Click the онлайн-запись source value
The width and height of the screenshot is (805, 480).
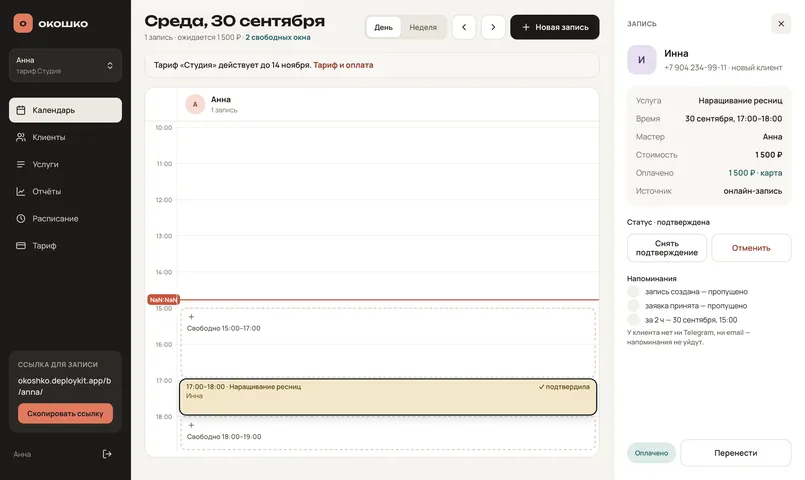click(753, 191)
